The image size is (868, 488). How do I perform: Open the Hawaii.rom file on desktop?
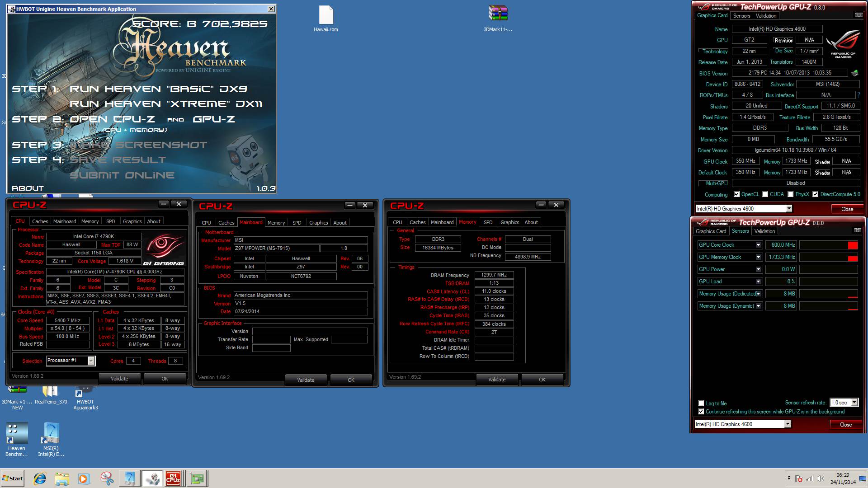click(325, 19)
